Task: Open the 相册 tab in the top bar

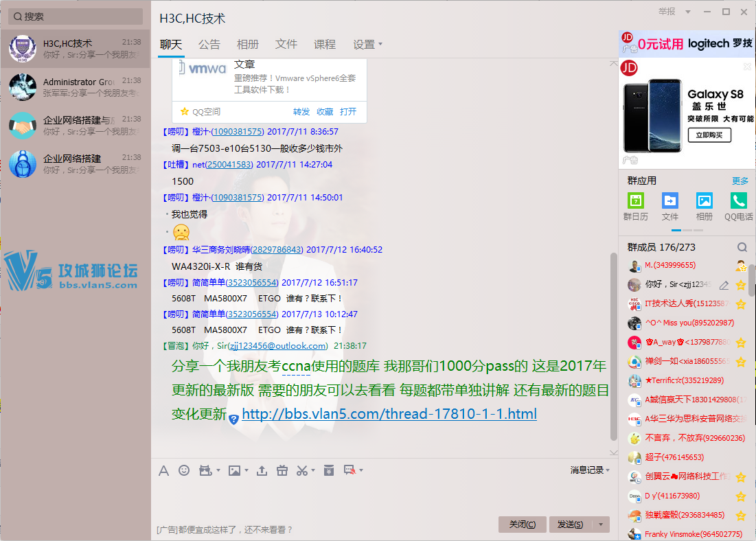Action: coord(248,45)
